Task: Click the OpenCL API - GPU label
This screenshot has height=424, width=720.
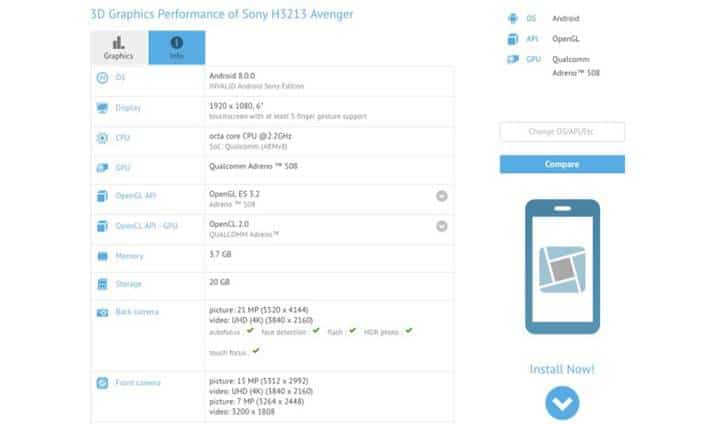Action: pyautogui.click(x=146, y=226)
